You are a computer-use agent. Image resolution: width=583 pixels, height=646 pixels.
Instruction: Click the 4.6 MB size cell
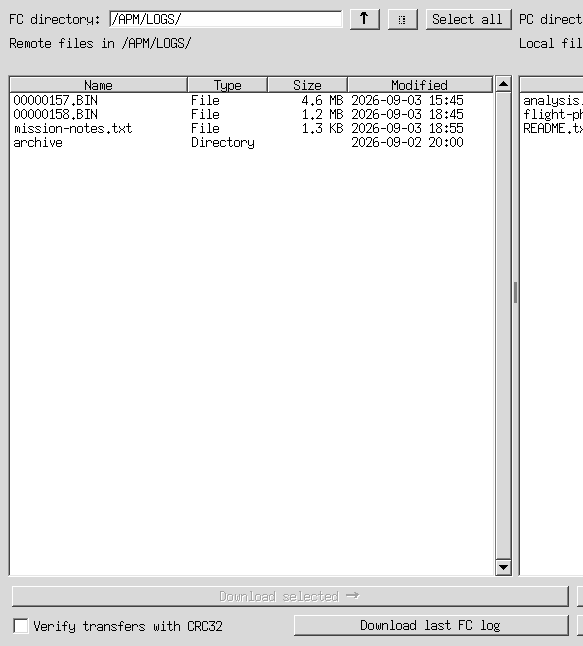[322, 100]
